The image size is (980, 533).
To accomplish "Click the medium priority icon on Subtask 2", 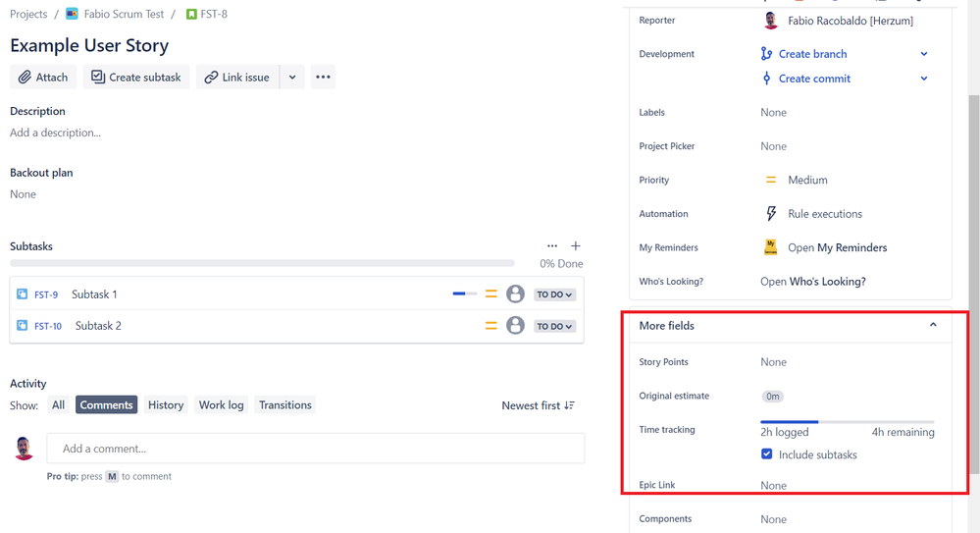I will [x=491, y=325].
